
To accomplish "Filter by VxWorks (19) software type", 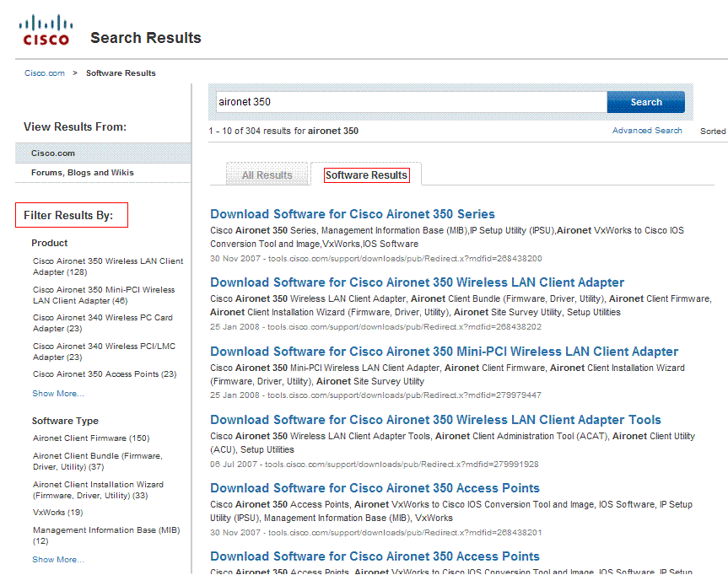I will 57,513.
